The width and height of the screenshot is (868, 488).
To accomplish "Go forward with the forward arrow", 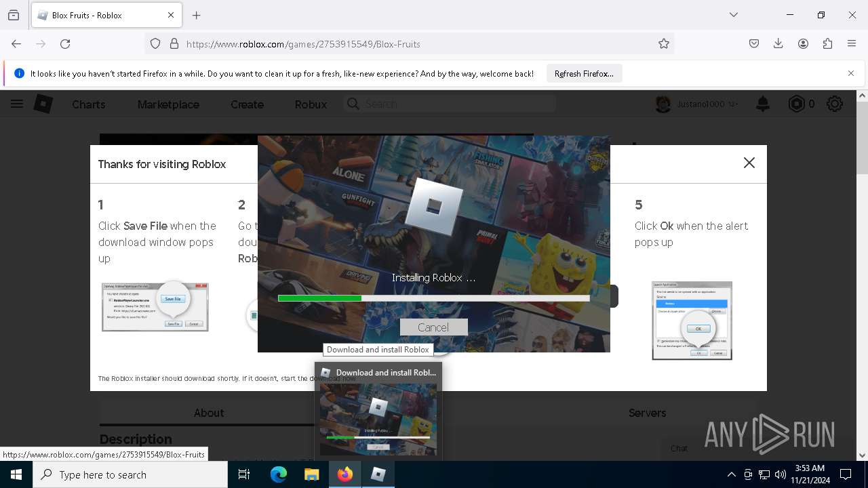I will click(41, 43).
